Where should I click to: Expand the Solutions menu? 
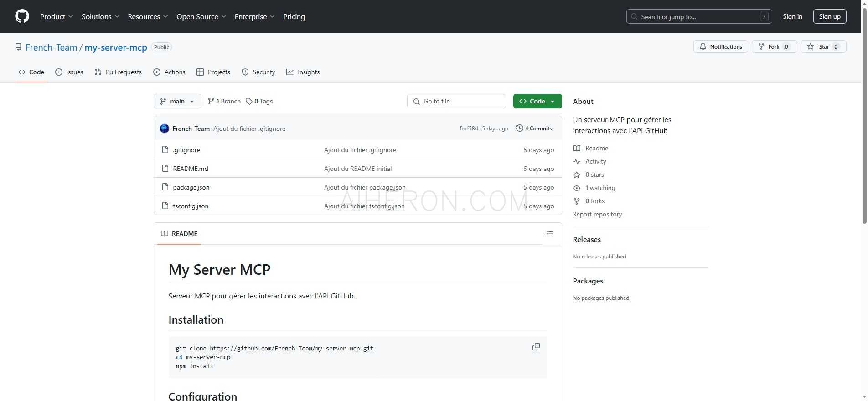[x=100, y=16]
